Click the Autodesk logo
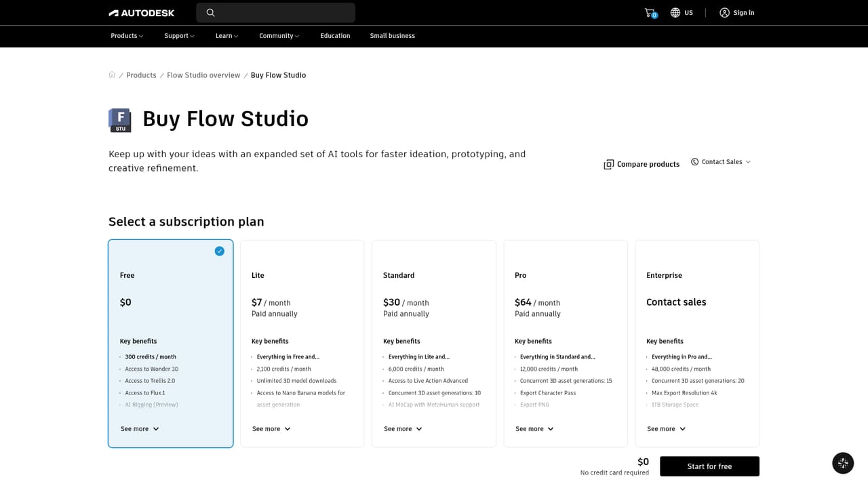This screenshot has width=868, height=488. (142, 13)
